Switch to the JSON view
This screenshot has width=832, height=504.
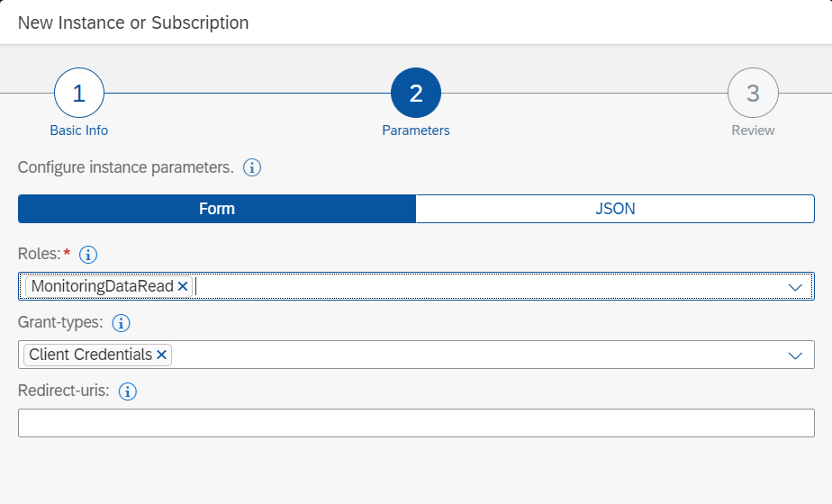(x=615, y=209)
